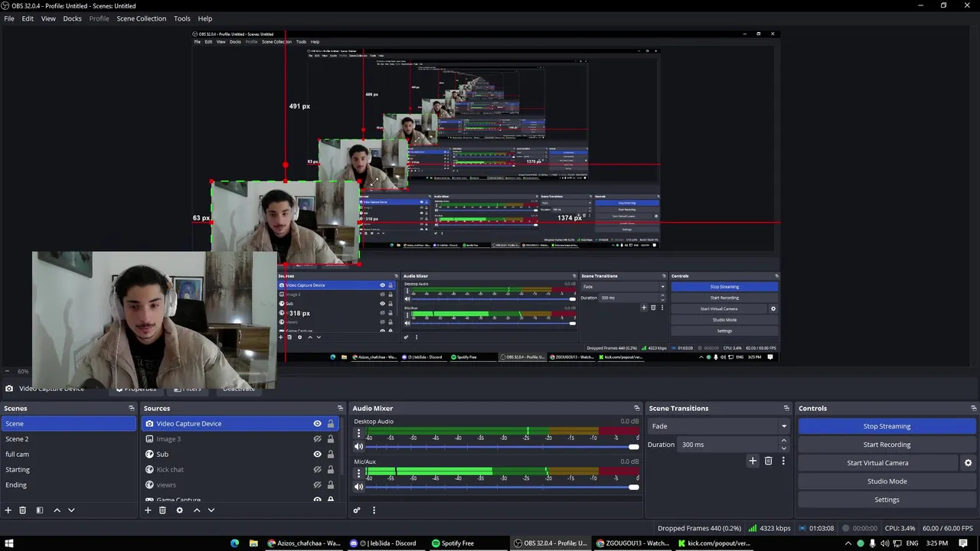Mute Desktop Audio speaker icon
Image resolution: width=980 pixels, height=551 pixels.
point(358,447)
